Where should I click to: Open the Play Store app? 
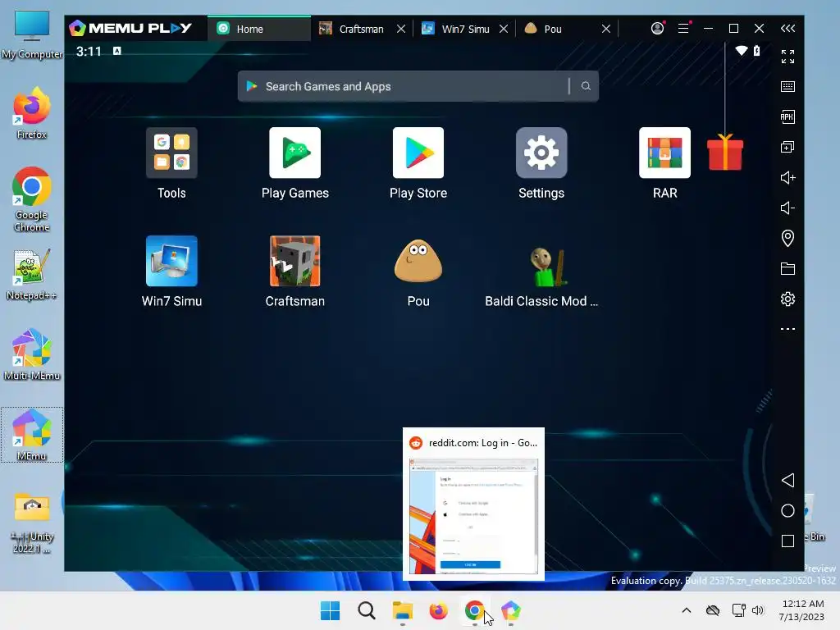coord(418,153)
